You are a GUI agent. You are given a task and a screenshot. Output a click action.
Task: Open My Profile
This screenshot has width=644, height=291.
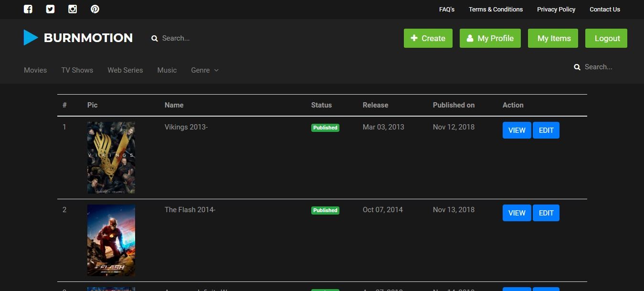(x=490, y=38)
